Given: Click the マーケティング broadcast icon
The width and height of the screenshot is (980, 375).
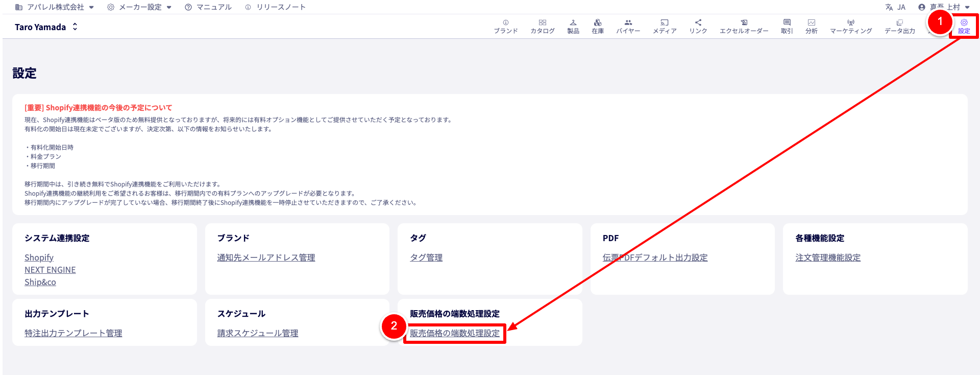Looking at the screenshot, I should coord(850,23).
